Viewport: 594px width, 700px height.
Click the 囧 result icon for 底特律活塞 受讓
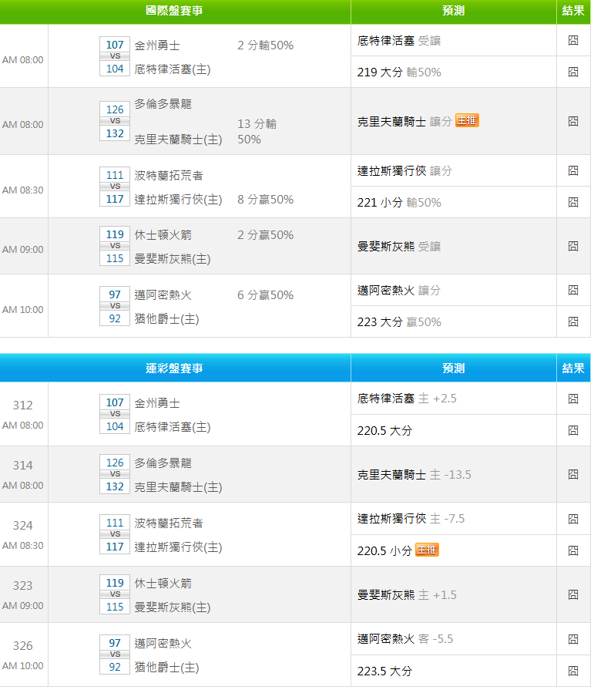573,41
